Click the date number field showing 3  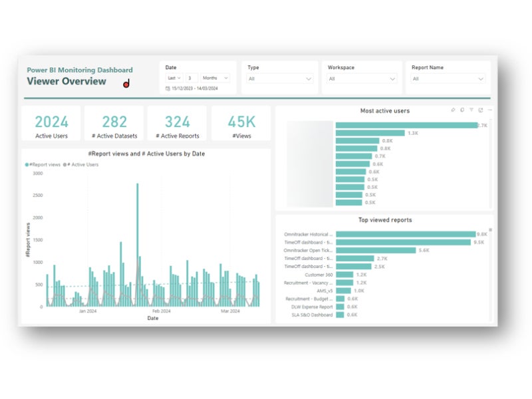pyautogui.click(x=192, y=78)
